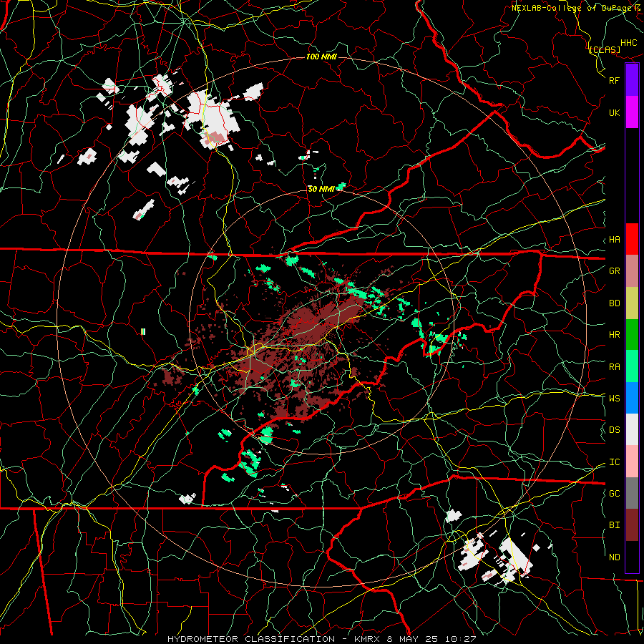This screenshot has height=644, width=644.
Task: Click the blue WS wet snow swatch
Action: click(632, 398)
